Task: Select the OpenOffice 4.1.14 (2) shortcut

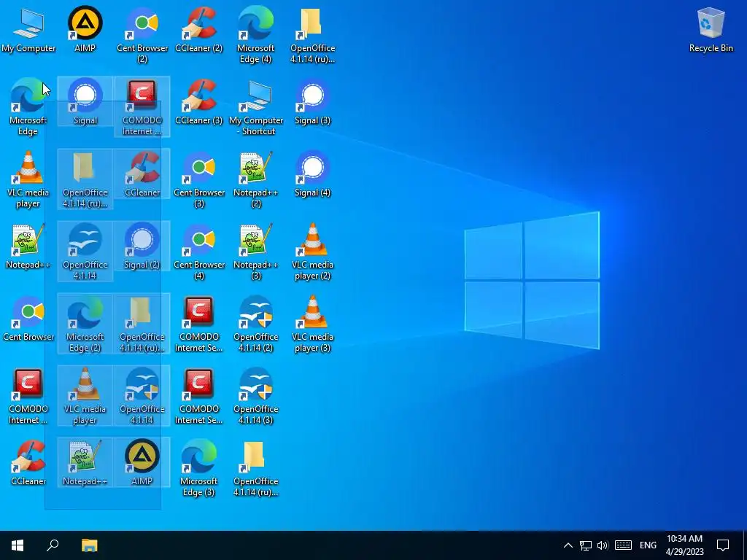Action: click(256, 324)
